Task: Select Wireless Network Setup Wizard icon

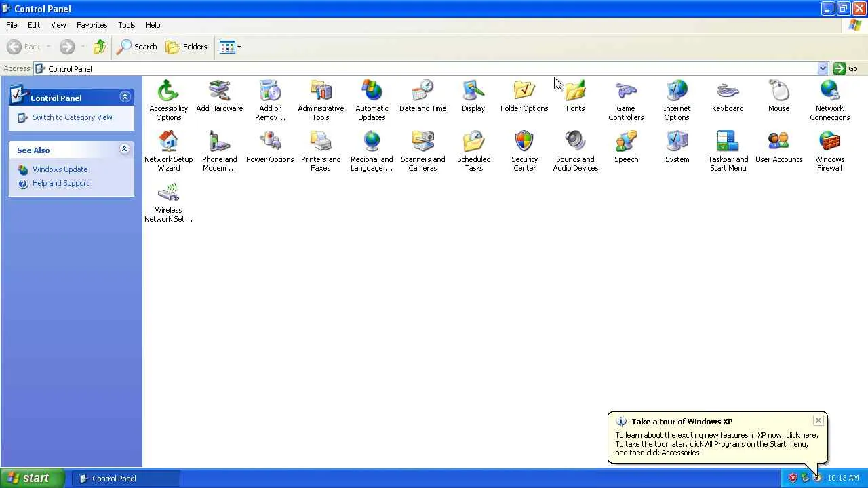Action: pos(168,201)
